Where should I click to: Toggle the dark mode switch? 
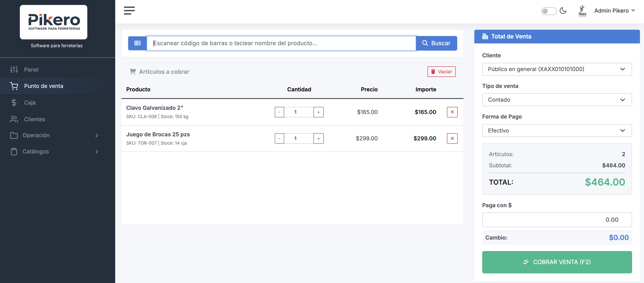(549, 11)
